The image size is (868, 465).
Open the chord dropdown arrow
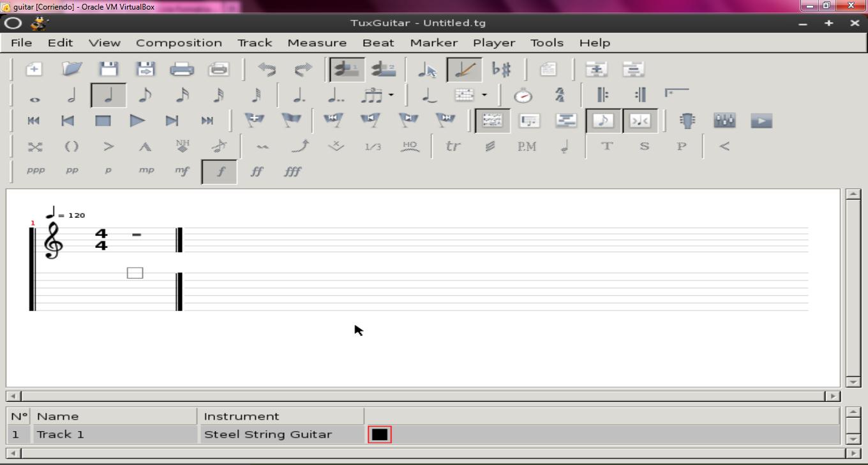coord(484,95)
